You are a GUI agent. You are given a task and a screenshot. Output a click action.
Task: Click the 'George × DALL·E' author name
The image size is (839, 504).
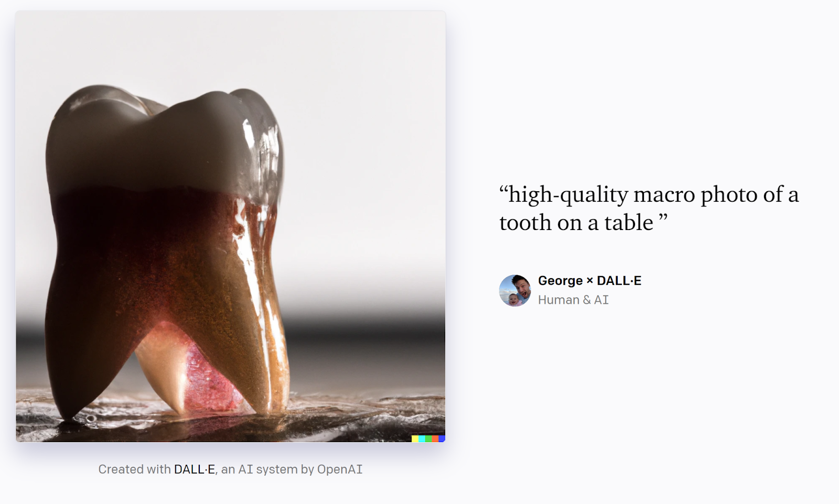coord(589,281)
